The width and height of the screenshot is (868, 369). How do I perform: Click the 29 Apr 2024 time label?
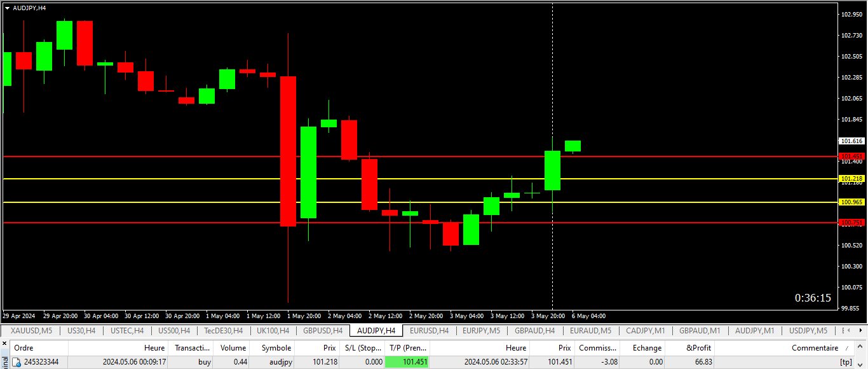pyautogui.click(x=18, y=316)
